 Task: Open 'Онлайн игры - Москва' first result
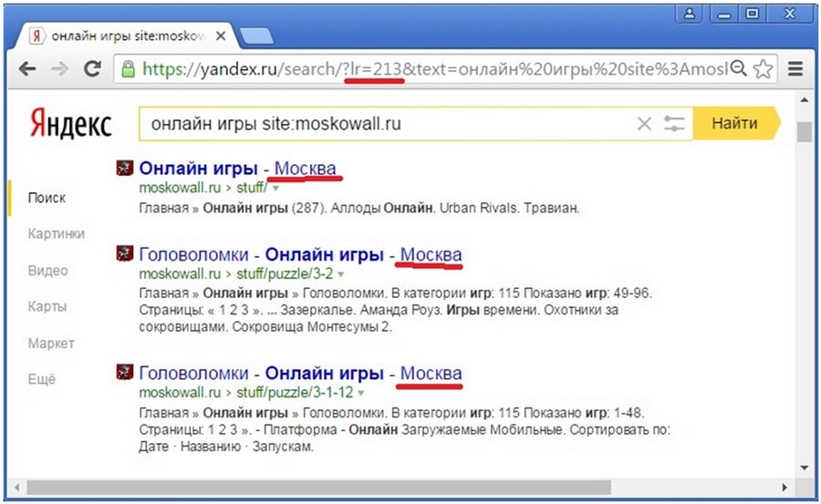[x=237, y=169]
